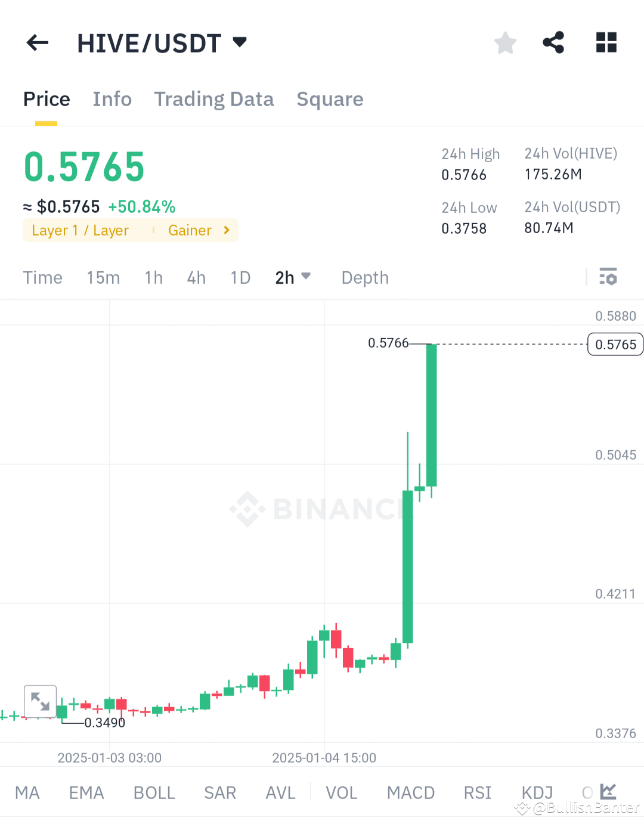Tap the Layer 1 / Layer category tag
Image resolution: width=644 pixels, height=821 pixels.
80,230
